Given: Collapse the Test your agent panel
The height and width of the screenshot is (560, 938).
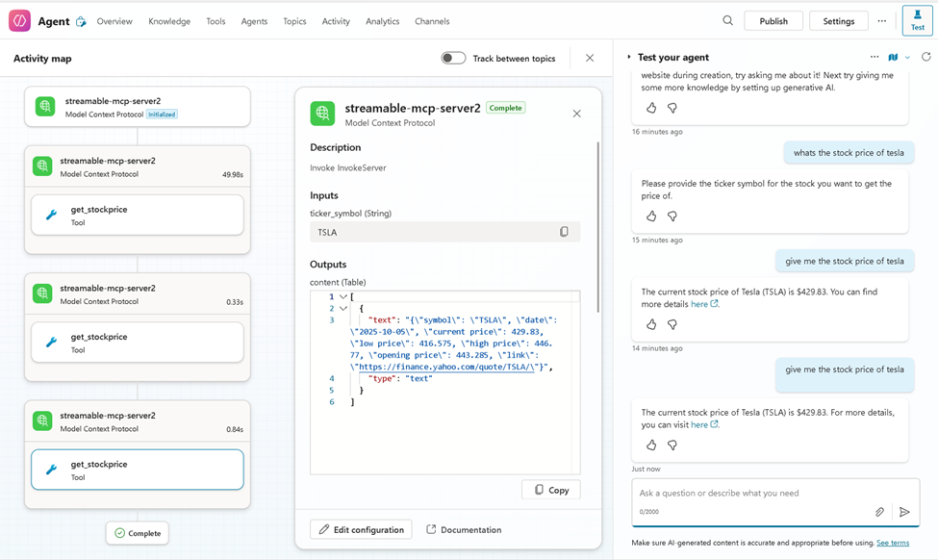Looking at the screenshot, I should point(629,58).
